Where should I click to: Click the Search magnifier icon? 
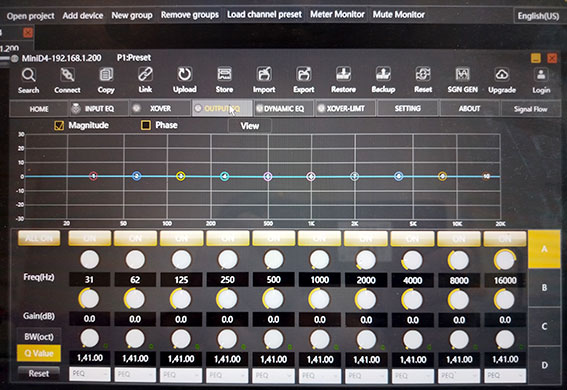29,76
